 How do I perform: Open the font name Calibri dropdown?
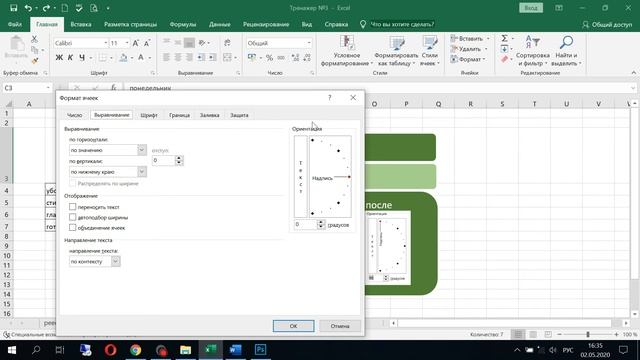pos(106,43)
